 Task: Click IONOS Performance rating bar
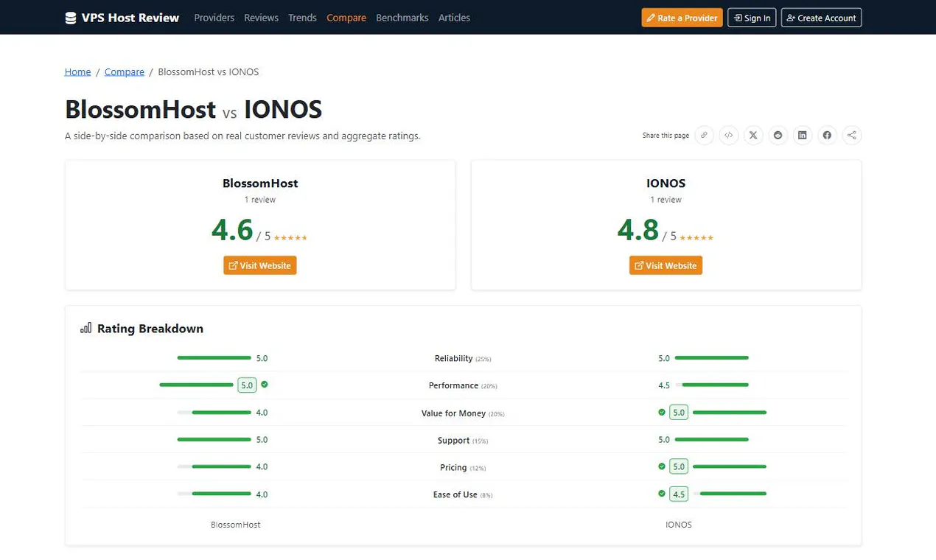(712, 385)
